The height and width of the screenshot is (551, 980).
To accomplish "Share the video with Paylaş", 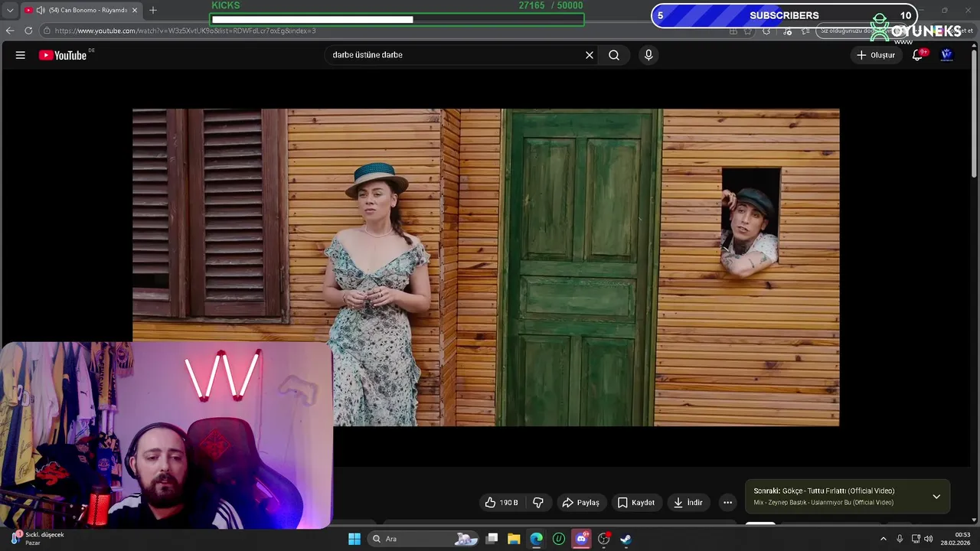I will click(x=580, y=503).
